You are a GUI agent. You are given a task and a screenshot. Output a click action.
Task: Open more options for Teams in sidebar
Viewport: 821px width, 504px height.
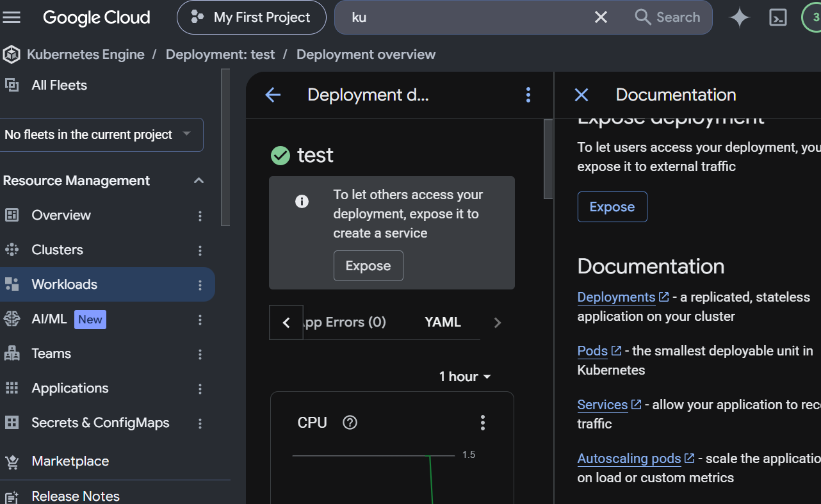[x=200, y=354]
